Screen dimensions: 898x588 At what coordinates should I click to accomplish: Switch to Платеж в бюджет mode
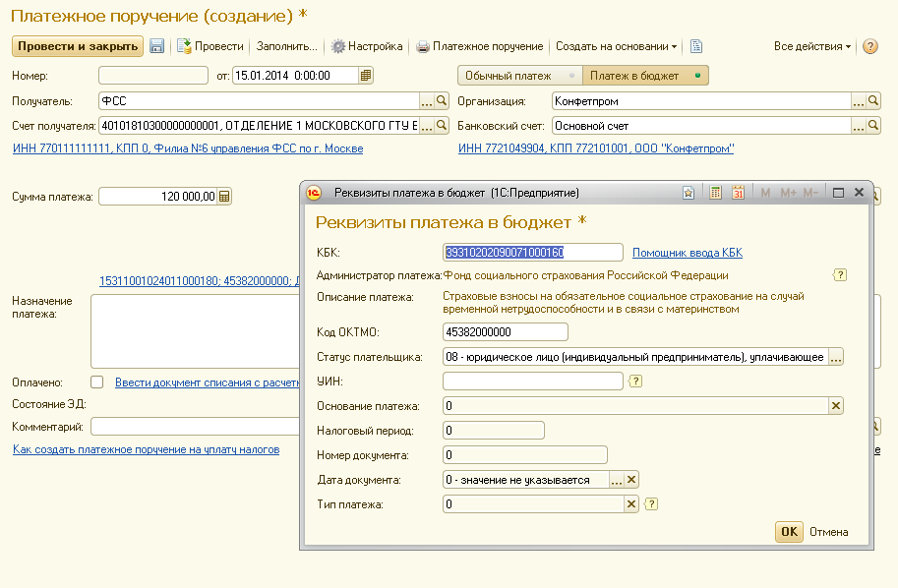(645, 76)
